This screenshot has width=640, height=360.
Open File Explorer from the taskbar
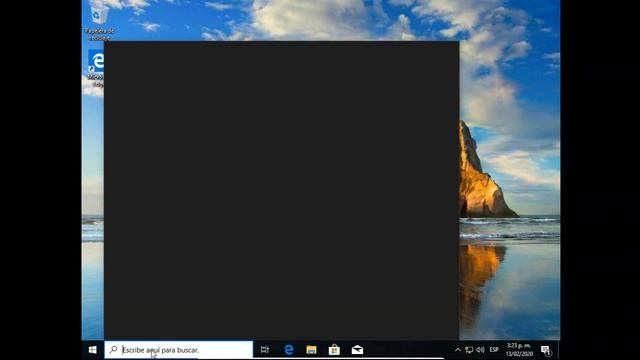point(311,350)
